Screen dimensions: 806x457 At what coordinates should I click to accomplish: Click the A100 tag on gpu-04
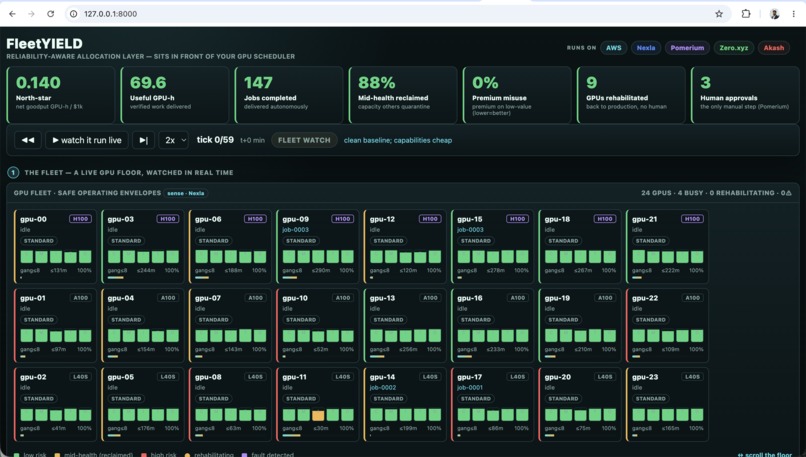pos(168,298)
